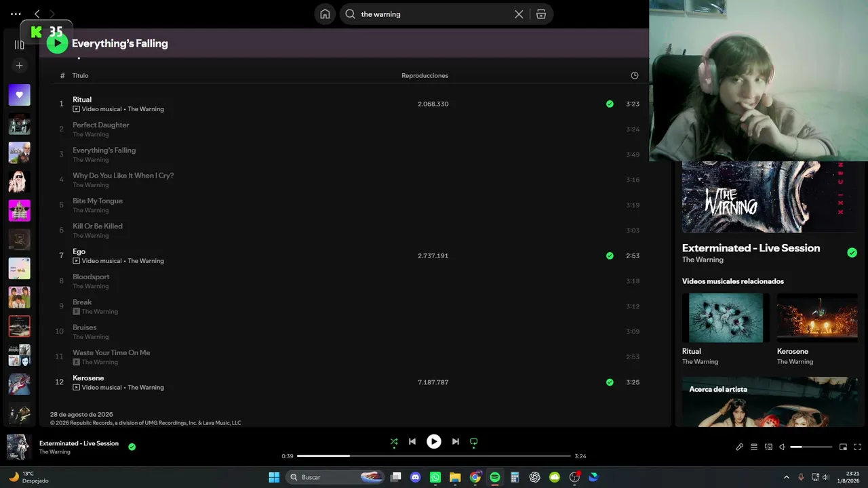This screenshot has height=488, width=868.
Task: Open the Spotify Home page
Action: [x=325, y=14]
